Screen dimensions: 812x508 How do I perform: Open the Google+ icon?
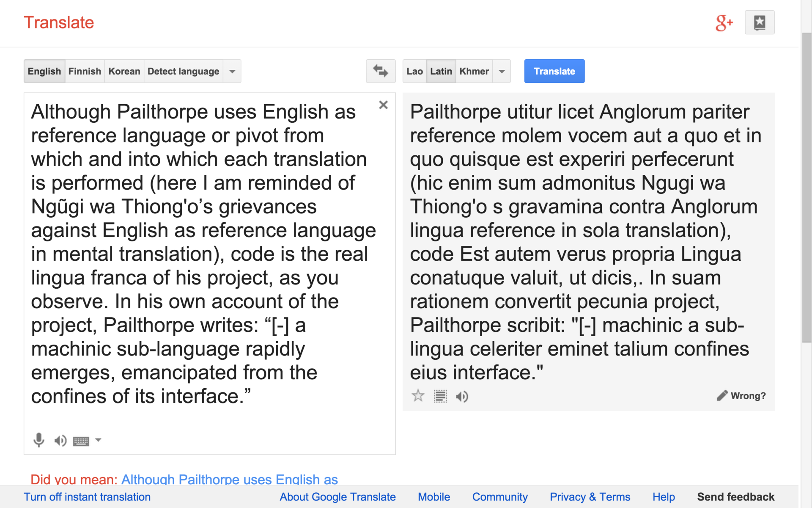[724, 23]
